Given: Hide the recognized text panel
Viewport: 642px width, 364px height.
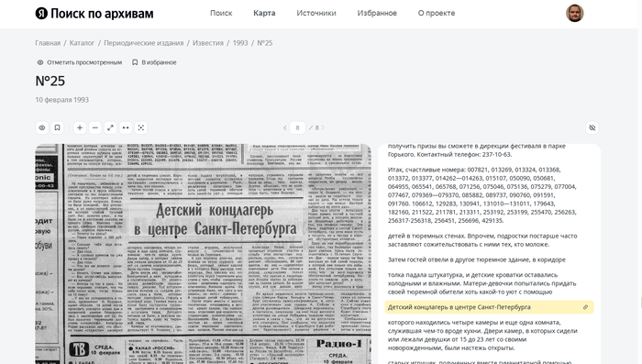Looking at the screenshot, I should coord(592,127).
